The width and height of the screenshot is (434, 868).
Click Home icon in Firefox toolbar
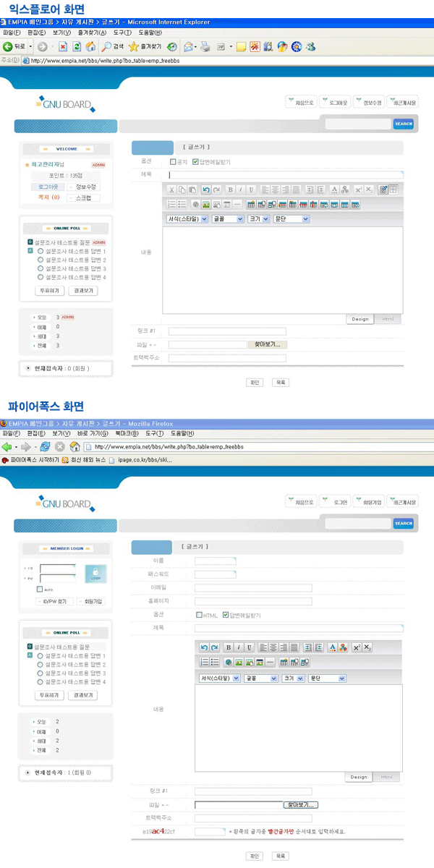click(75, 446)
